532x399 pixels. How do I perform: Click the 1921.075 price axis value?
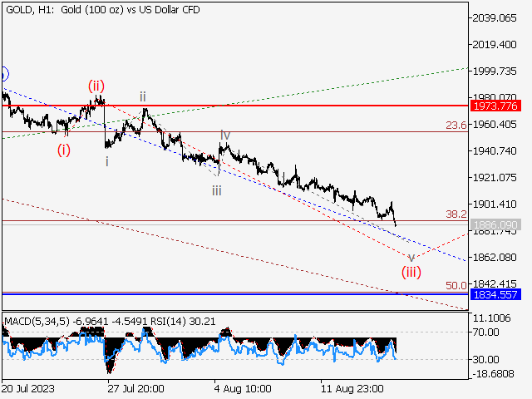[x=495, y=178]
